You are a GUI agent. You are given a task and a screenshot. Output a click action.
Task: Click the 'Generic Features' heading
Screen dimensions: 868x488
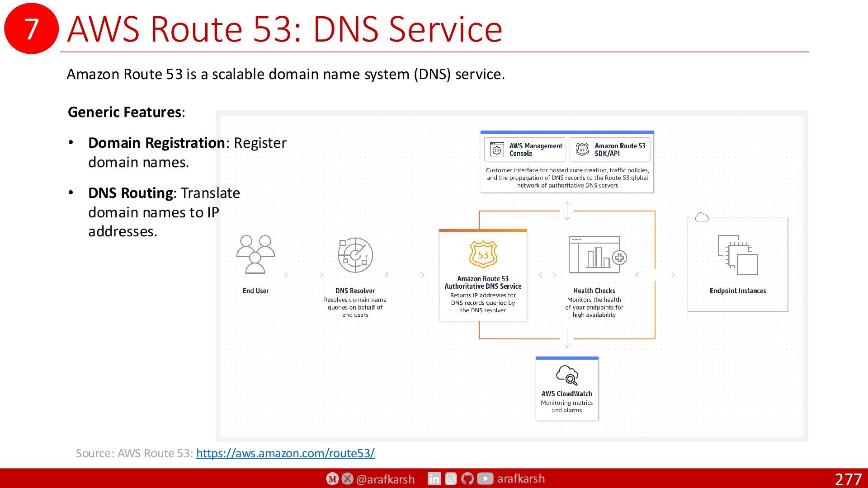(x=126, y=112)
